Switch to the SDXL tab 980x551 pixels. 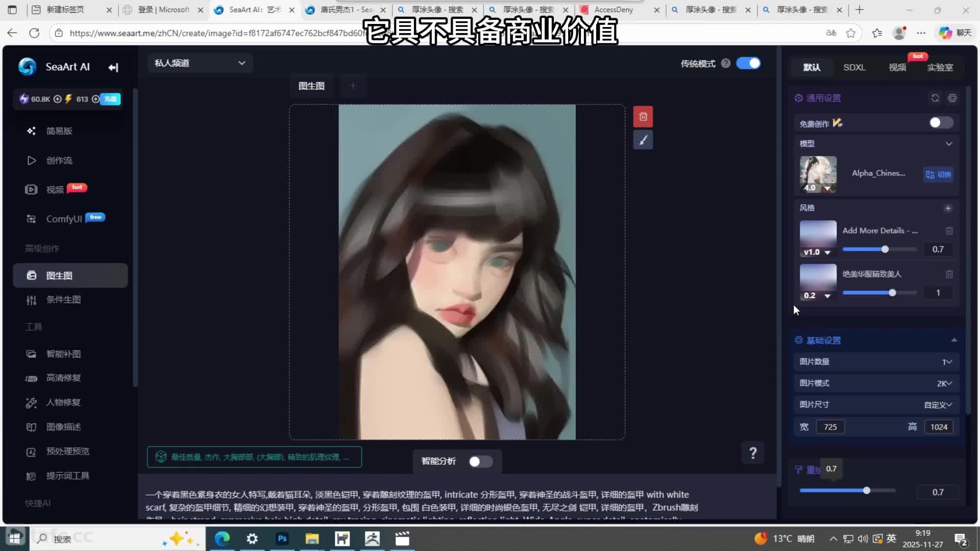pyautogui.click(x=854, y=67)
